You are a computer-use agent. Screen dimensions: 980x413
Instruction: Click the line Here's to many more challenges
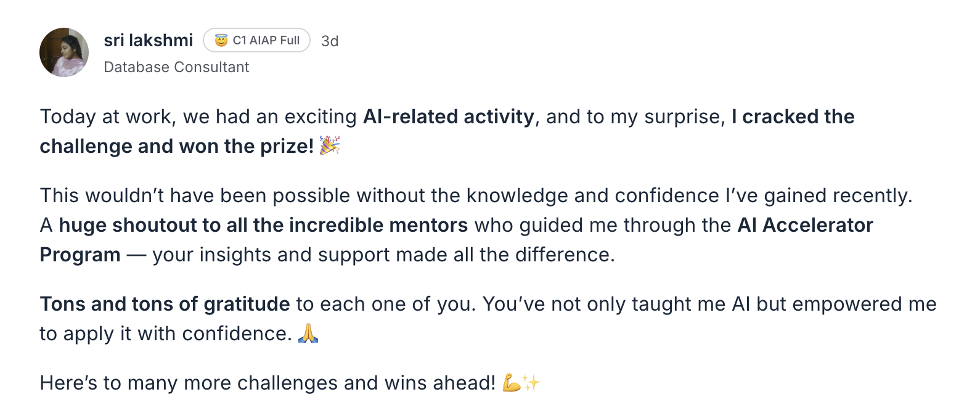(267, 383)
